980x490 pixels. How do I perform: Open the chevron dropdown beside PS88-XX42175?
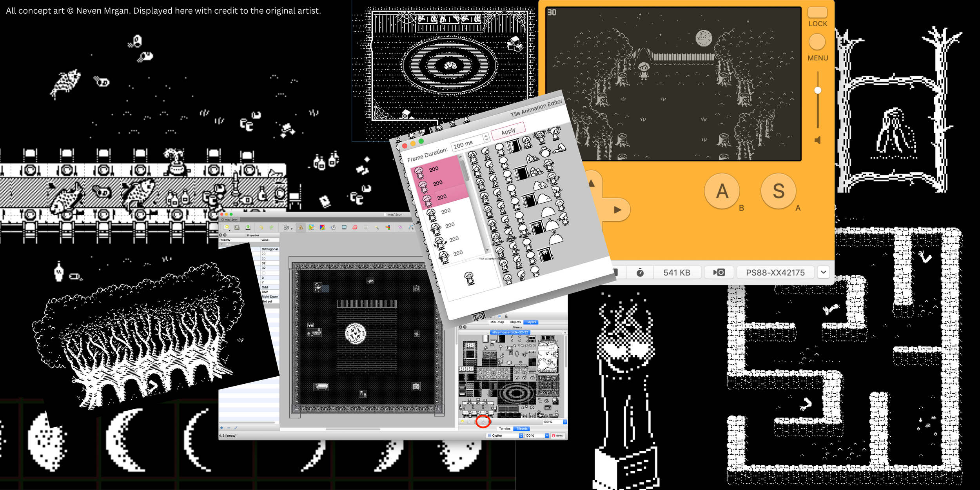coord(824,272)
